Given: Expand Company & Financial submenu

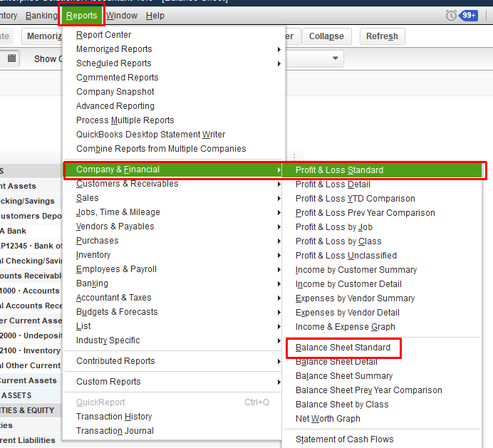Looking at the screenshot, I should click(174, 170).
